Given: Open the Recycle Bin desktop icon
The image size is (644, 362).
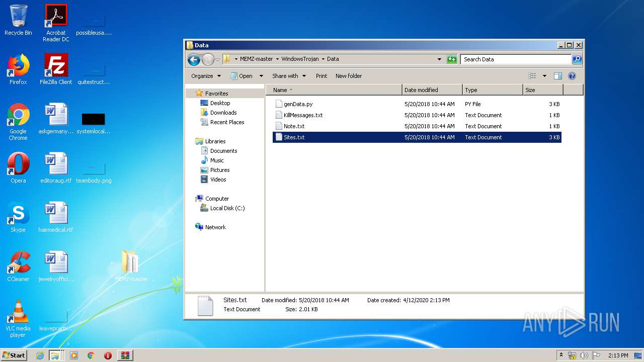Looking at the screenshot, I should pyautogui.click(x=18, y=20).
